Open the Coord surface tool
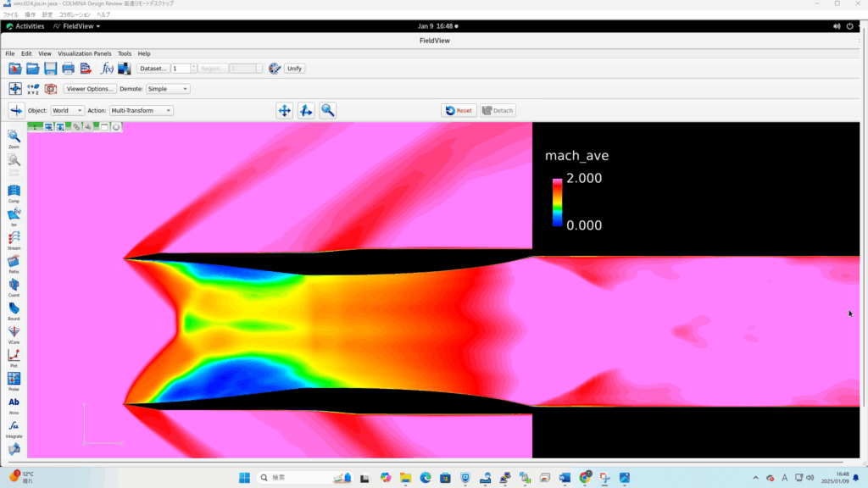 pos(14,286)
